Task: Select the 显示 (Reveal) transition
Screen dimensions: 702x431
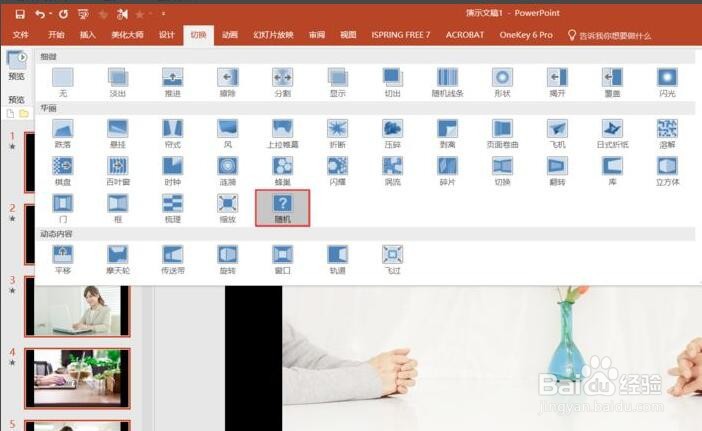Action: pyautogui.click(x=338, y=83)
